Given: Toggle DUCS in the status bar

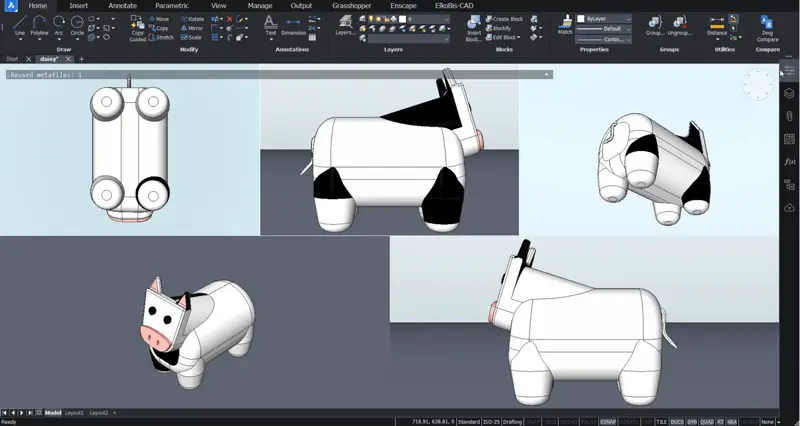Looking at the screenshot, I should (677, 422).
